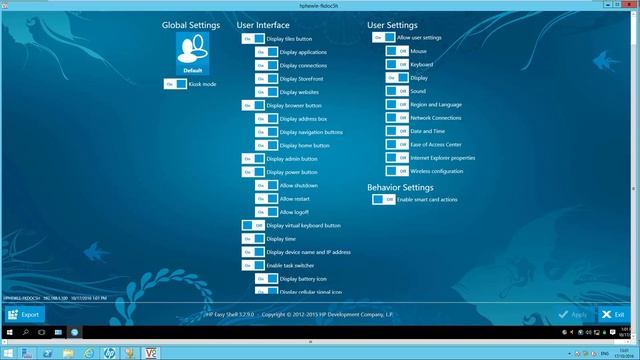Select the Default user profile tile
The height and width of the screenshot is (360, 640).
point(193,53)
